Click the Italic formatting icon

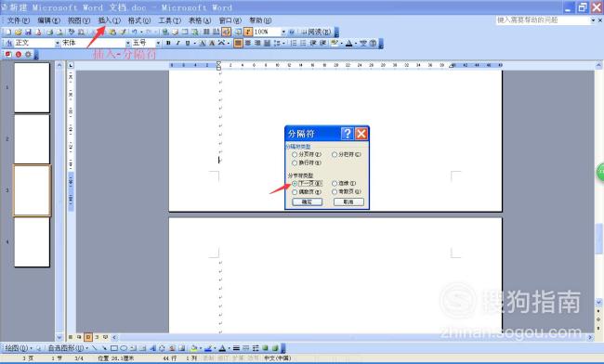(177, 43)
